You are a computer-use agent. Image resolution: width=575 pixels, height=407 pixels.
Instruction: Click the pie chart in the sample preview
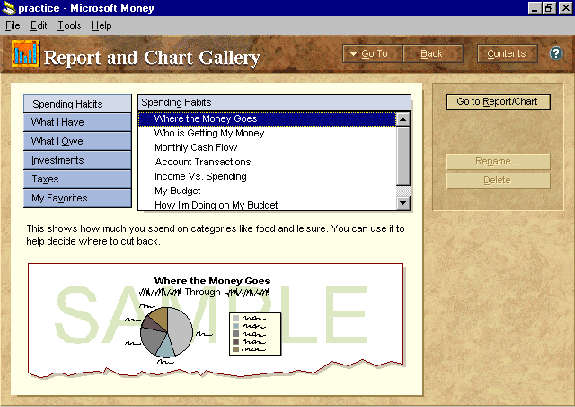coord(166,332)
